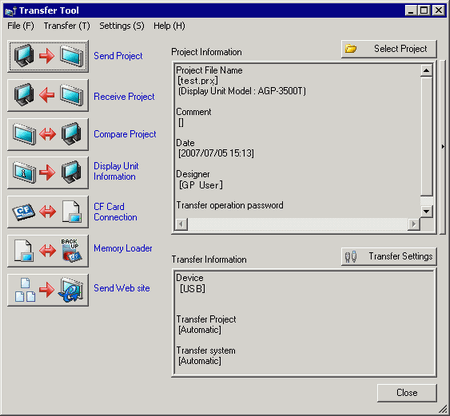
Task: Click the Send Project text link
Action: pyautogui.click(x=118, y=56)
